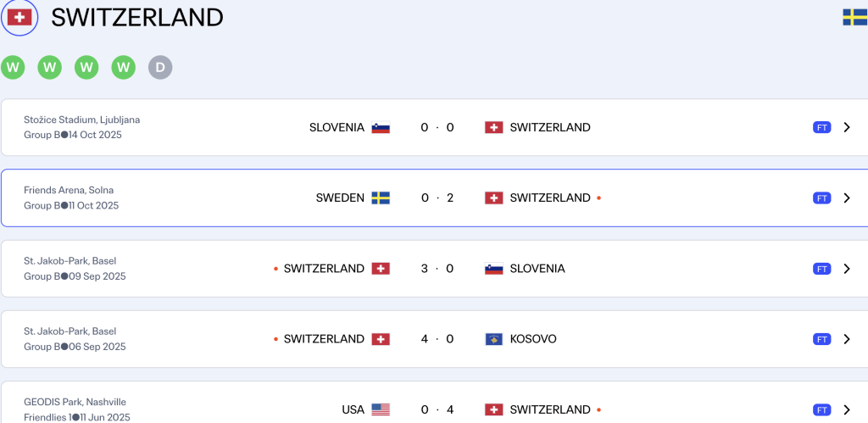868x423 pixels.
Task: Expand the Slovenia 0-0 Switzerland match chevron
Action: pyautogui.click(x=846, y=128)
